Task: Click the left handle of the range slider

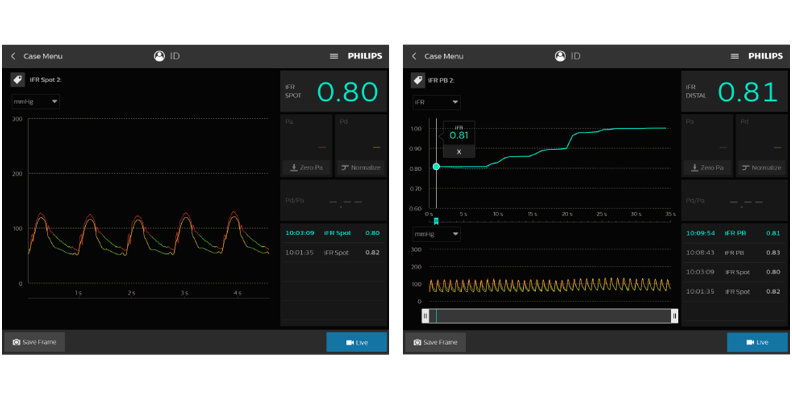Action: pos(425,316)
